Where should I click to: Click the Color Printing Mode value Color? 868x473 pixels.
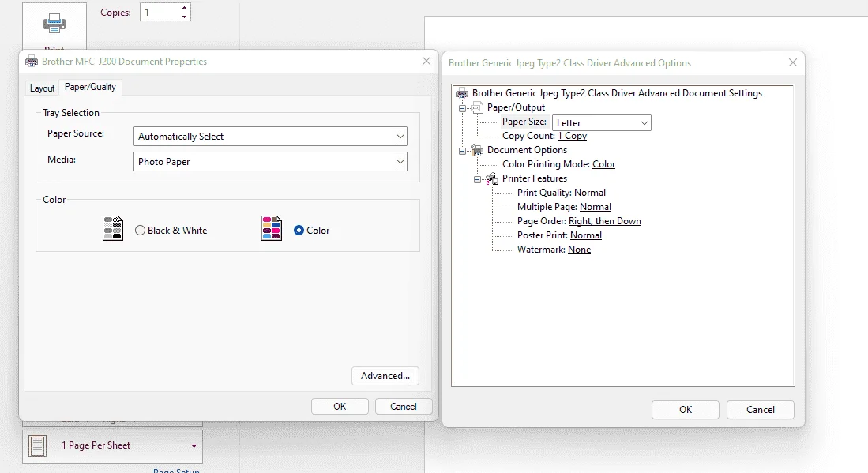click(x=604, y=164)
